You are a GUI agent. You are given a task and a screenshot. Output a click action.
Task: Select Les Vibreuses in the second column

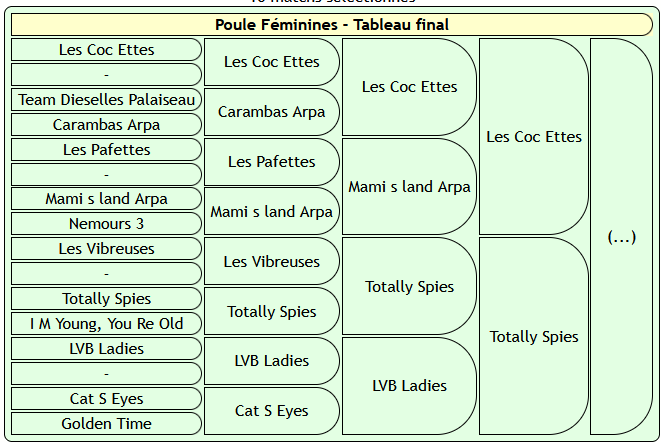click(271, 262)
